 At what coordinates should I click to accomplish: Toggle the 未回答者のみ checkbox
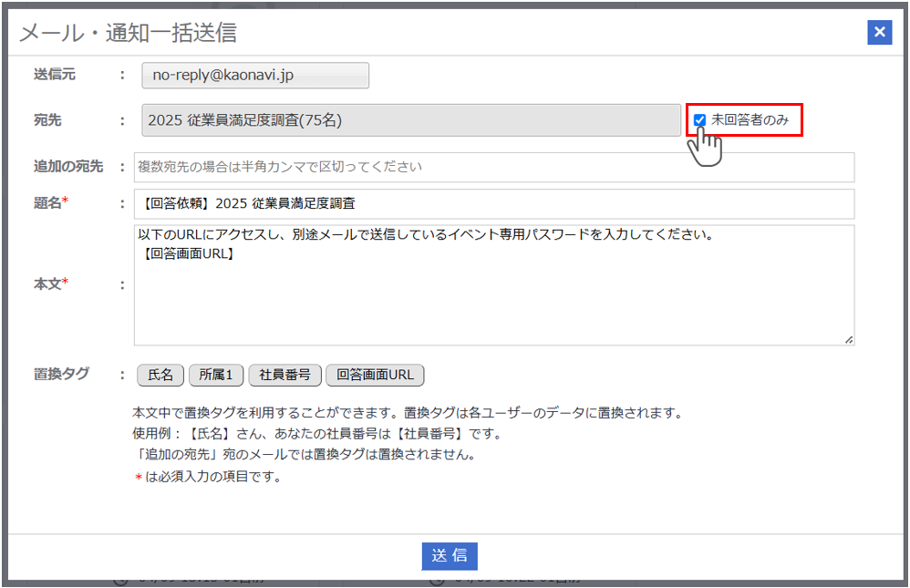point(699,120)
